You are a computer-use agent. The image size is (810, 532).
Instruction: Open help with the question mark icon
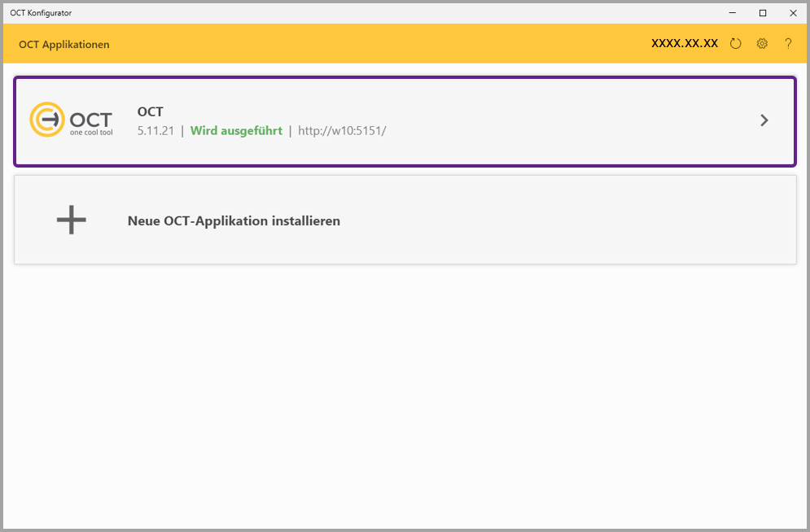click(x=788, y=44)
